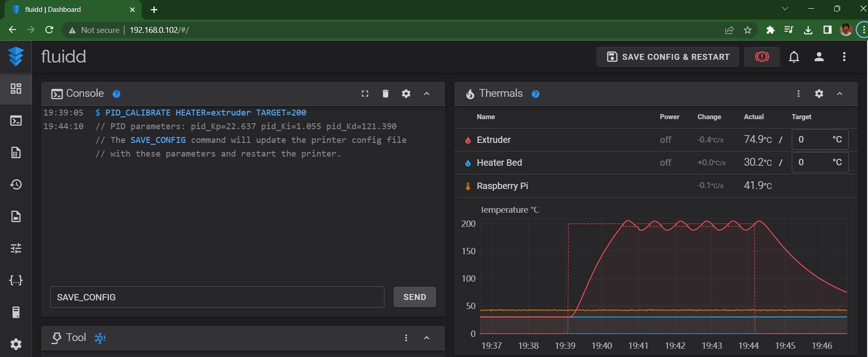Open the user account icon

pos(819,57)
